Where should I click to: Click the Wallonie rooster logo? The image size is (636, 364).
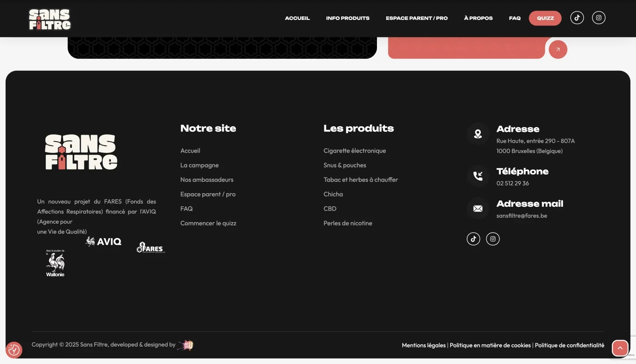[x=55, y=263]
